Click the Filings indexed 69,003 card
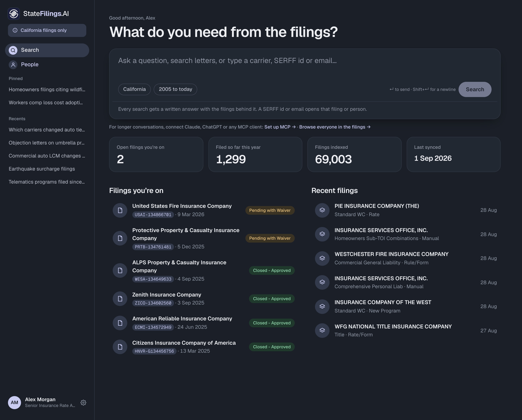Screen dimensions: 522x420 click(x=354, y=154)
